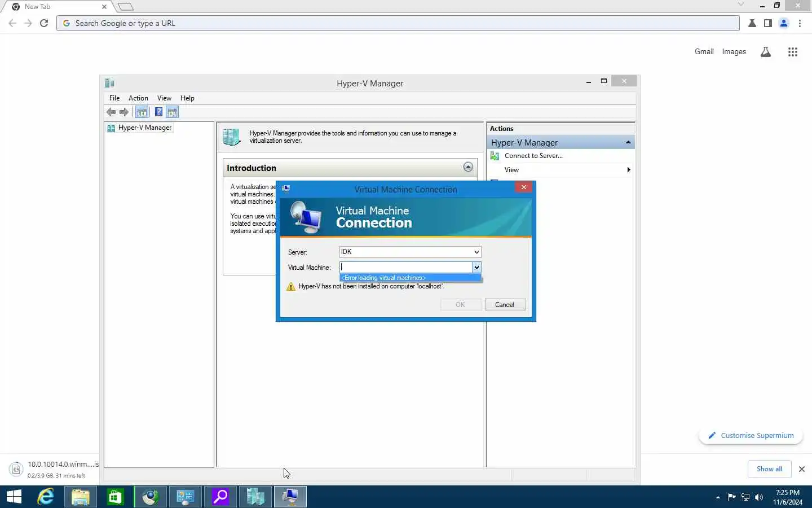Close the New Tab browser tab
Screen dimensions: 812x508
tap(104, 7)
